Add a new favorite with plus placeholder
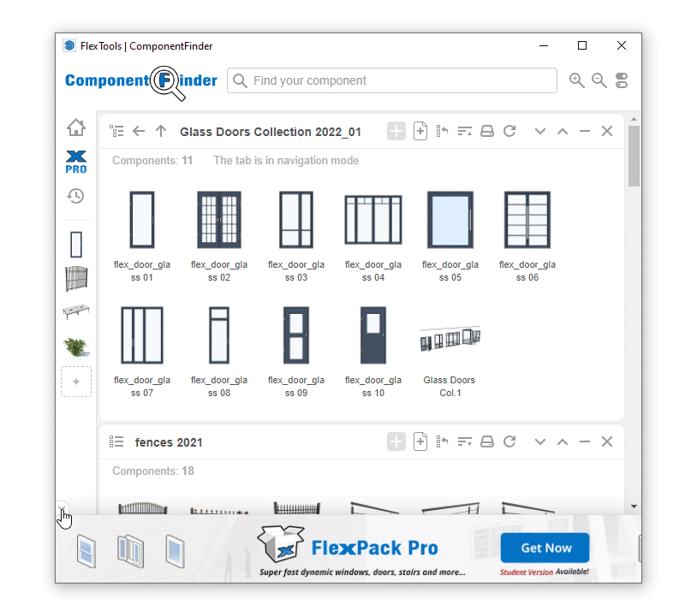The height and width of the screenshot is (616, 685). pos(76,382)
